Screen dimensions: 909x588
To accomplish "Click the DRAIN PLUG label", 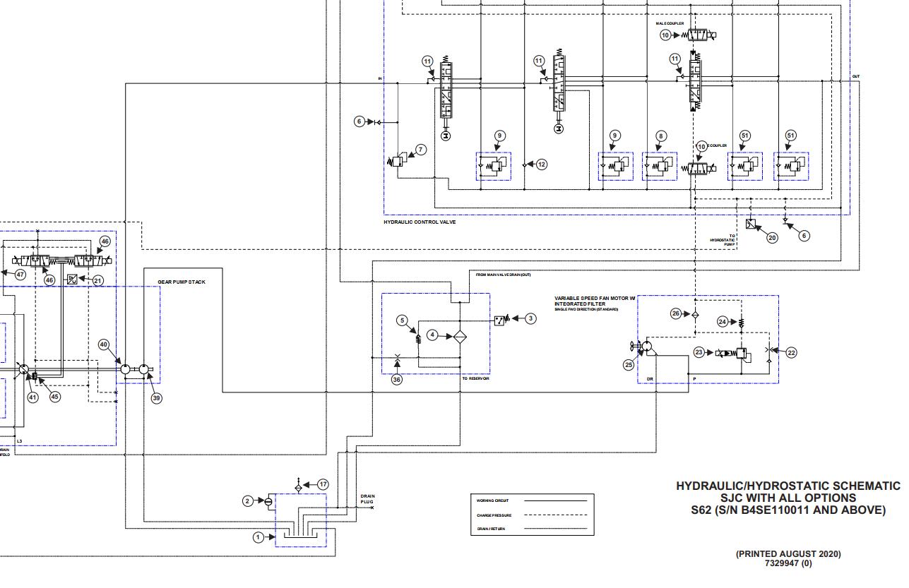I will pyautogui.click(x=368, y=498).
